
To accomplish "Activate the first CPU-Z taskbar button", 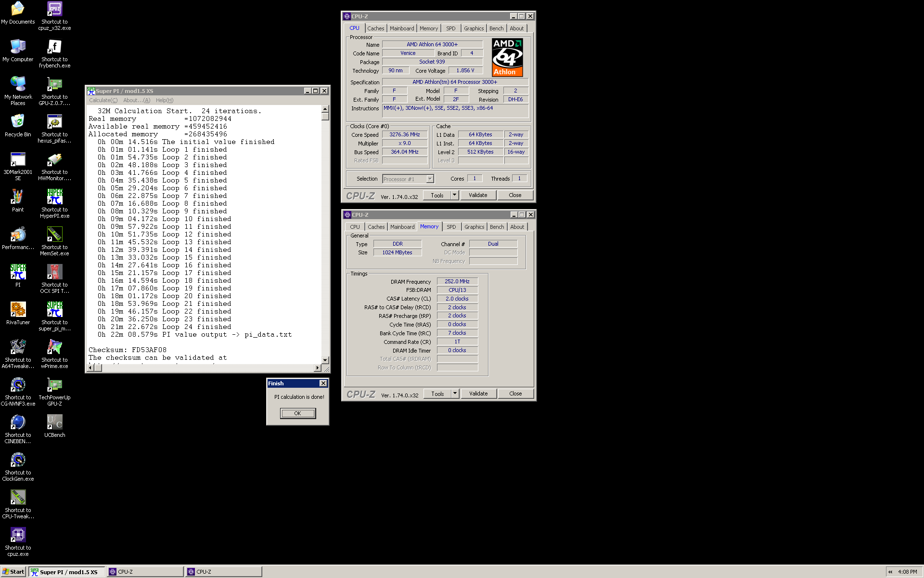I will 145,572.
